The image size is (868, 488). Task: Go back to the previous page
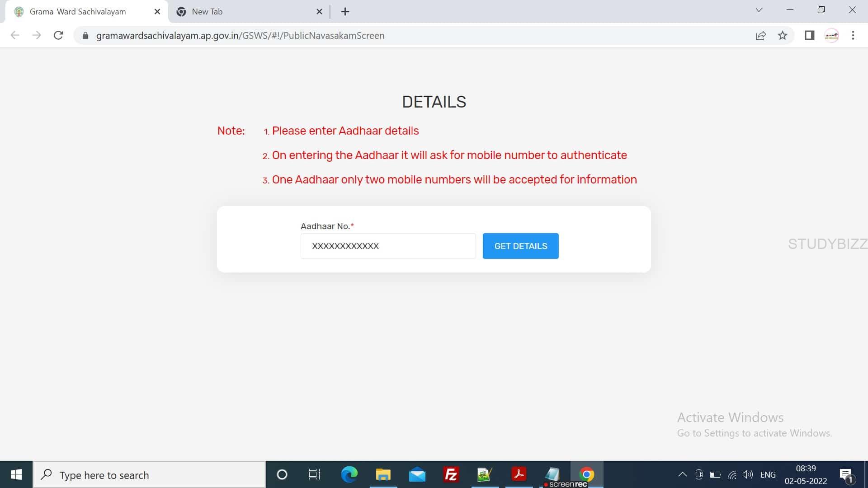15,35
